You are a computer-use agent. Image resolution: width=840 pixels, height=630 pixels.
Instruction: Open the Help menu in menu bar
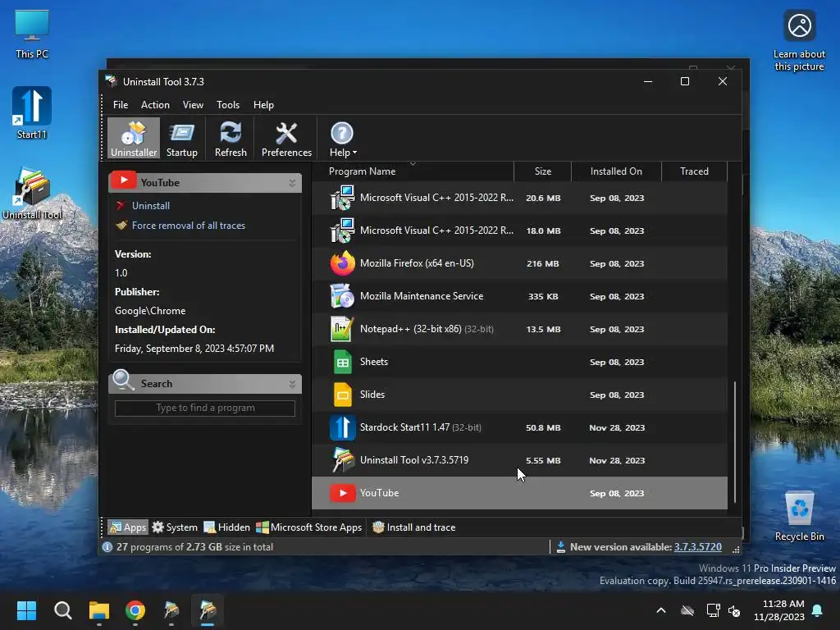click(263, 104)
